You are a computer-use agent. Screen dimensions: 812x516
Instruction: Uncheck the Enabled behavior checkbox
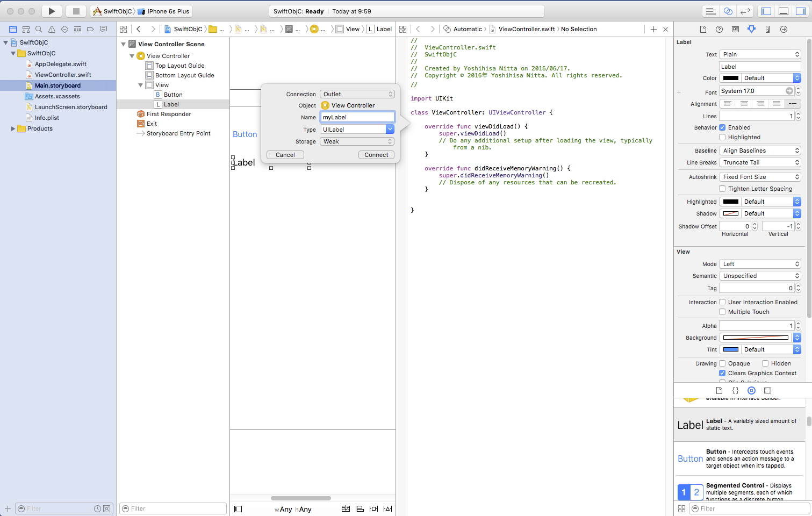[x=722, y=127]
